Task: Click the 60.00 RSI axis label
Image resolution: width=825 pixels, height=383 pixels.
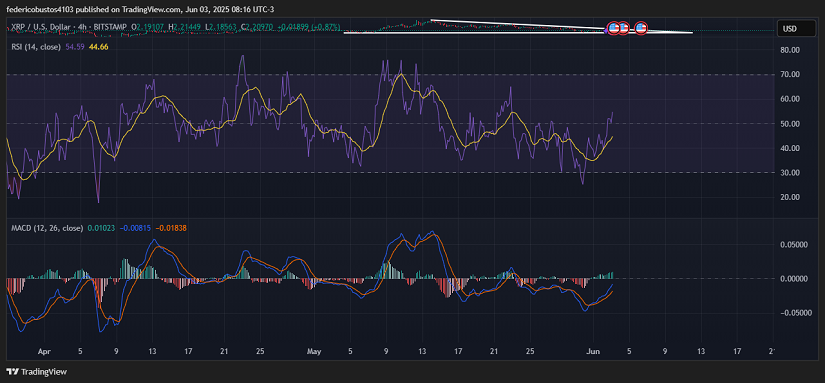Action: 791,99
